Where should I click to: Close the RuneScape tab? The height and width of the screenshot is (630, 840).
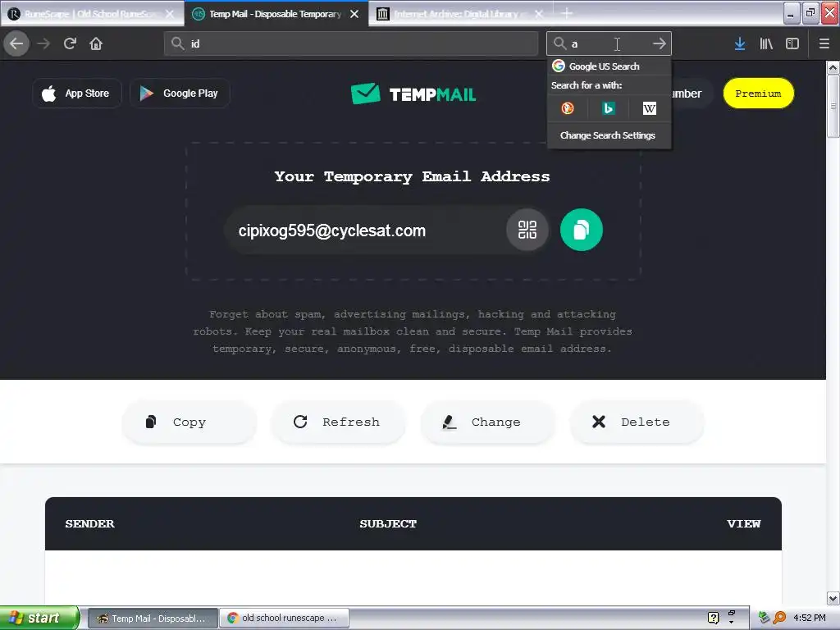point(169,14)
